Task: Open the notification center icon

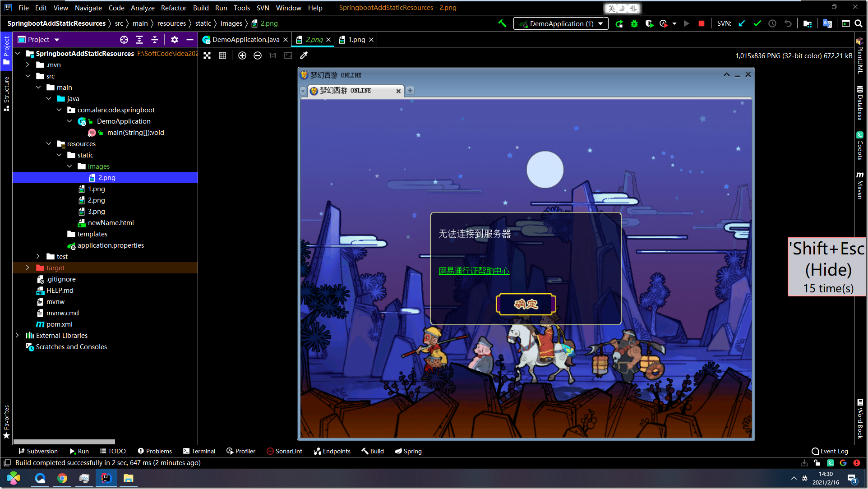Action: [852, 479]
